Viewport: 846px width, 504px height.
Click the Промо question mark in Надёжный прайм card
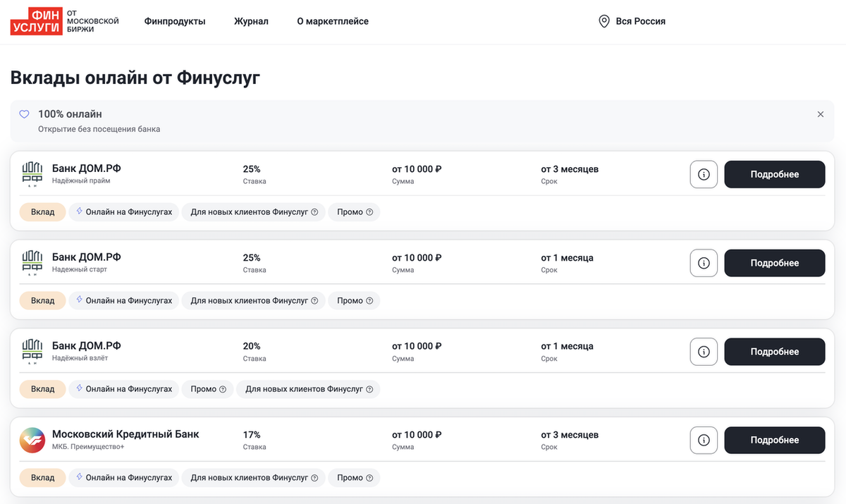pos(369,212)
